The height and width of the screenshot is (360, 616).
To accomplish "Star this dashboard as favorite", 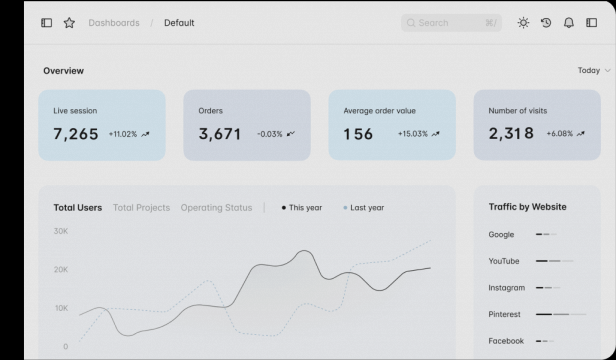I will click(69, 23).
